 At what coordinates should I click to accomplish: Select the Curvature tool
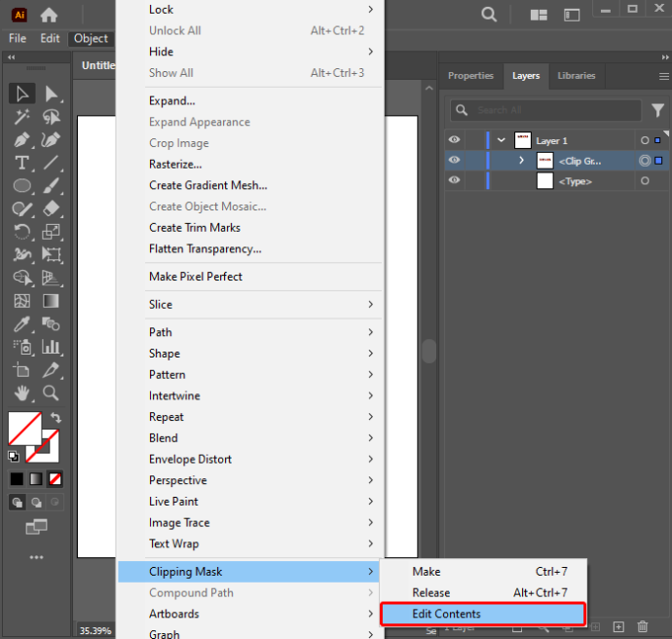pyautogui.click(x=51, y=139)
